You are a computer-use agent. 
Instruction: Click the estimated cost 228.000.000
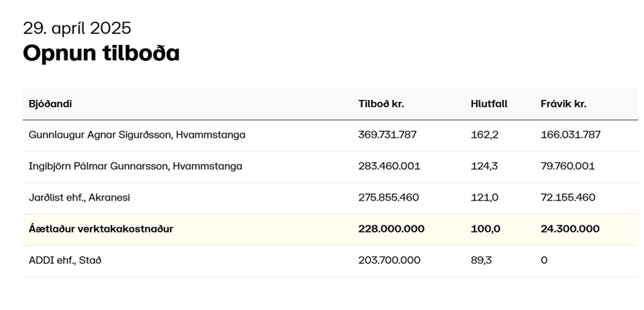coord(391,229)
